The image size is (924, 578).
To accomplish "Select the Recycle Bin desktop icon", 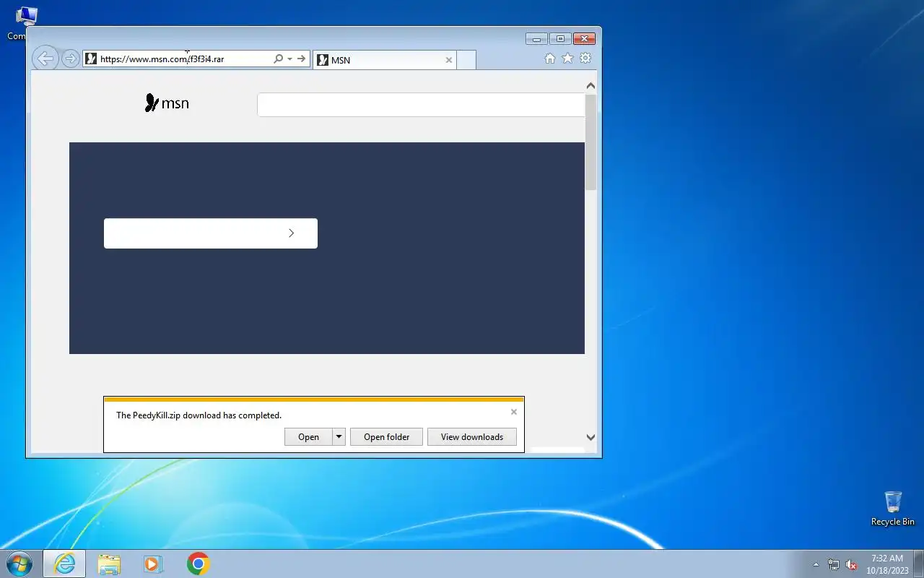I will [x=893, y=509].
